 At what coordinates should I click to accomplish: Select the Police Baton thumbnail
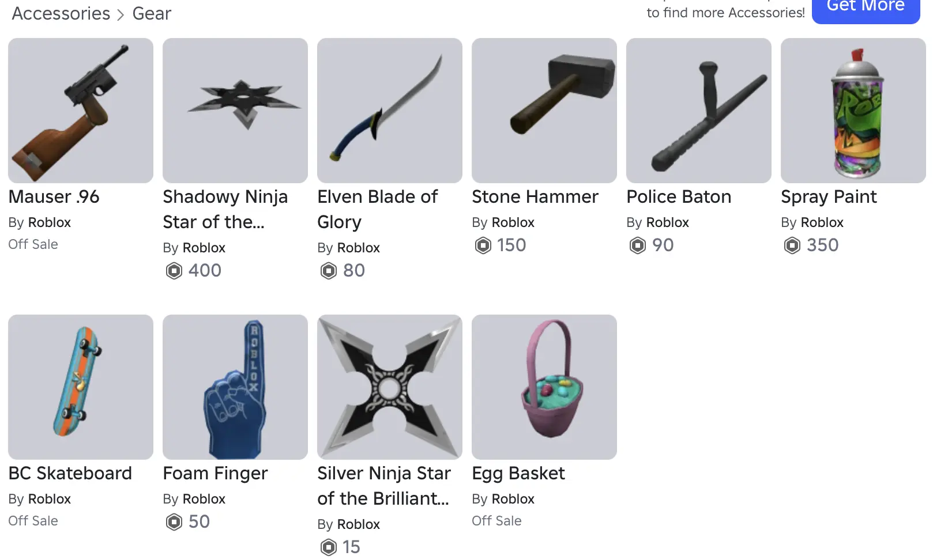pyautogui.click(x=699, y=111)
